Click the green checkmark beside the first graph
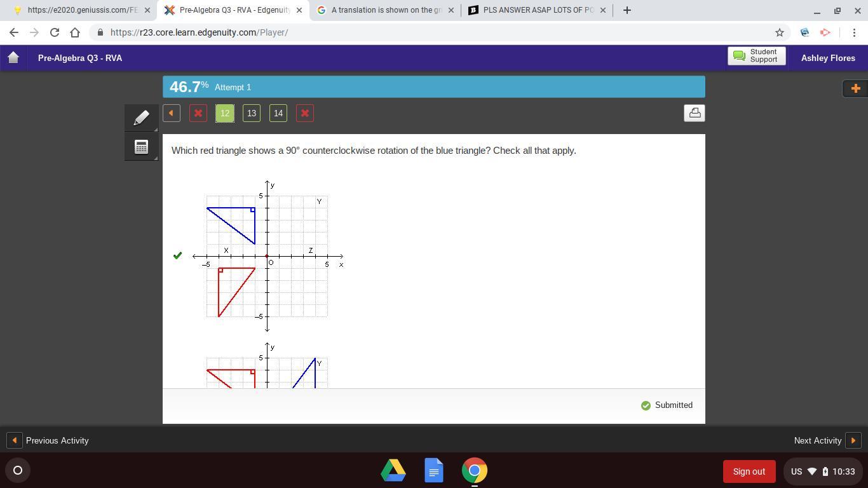 (x=178, y=255)
